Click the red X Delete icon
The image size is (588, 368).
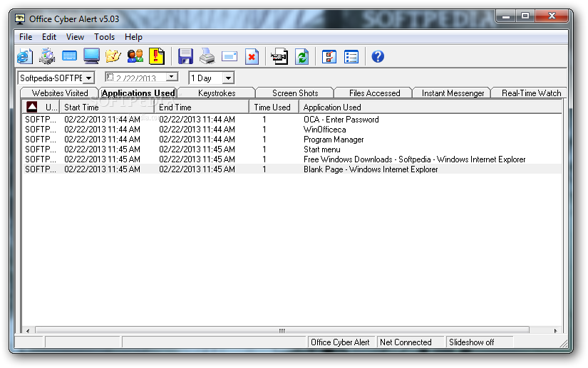[x=252, y=56]
